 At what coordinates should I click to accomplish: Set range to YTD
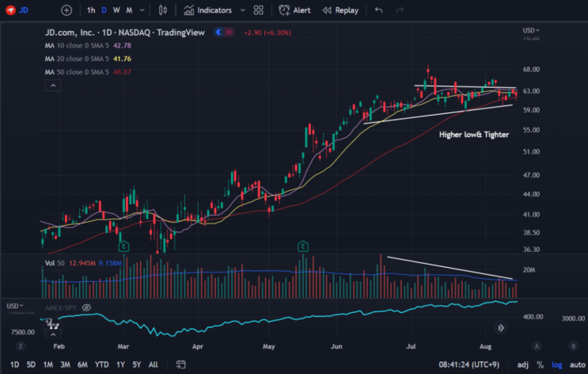(101, 364)
